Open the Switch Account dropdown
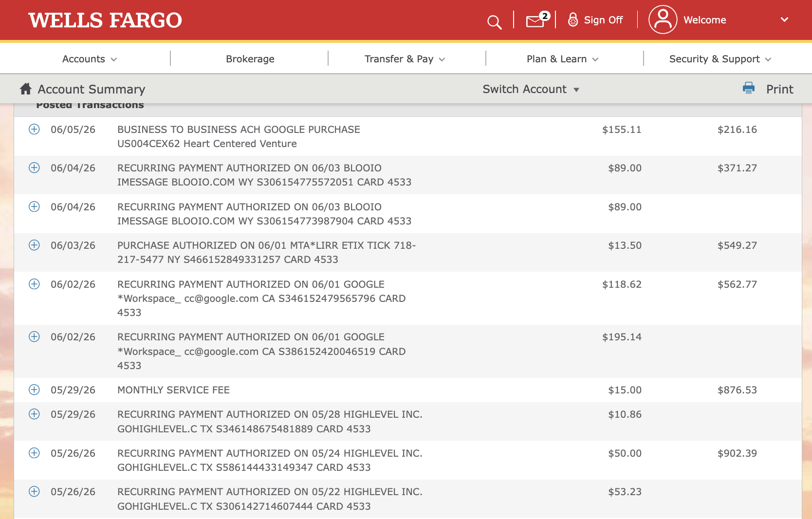Screen dimensions: 812x519 (x=531, y=89)
